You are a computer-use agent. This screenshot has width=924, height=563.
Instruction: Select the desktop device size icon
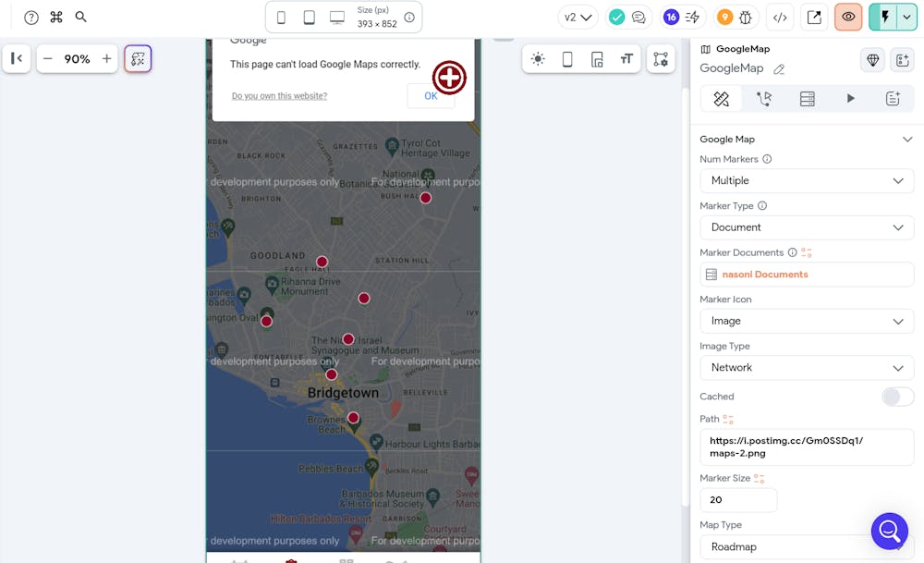pos(337,18)
